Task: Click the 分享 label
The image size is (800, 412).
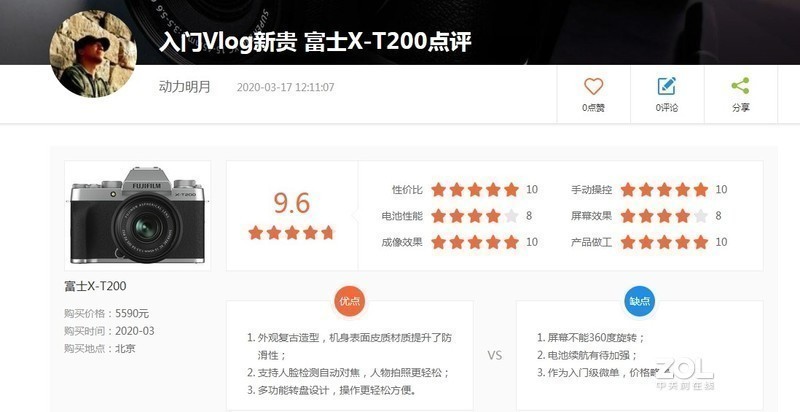Action: [x=741, y=108]
